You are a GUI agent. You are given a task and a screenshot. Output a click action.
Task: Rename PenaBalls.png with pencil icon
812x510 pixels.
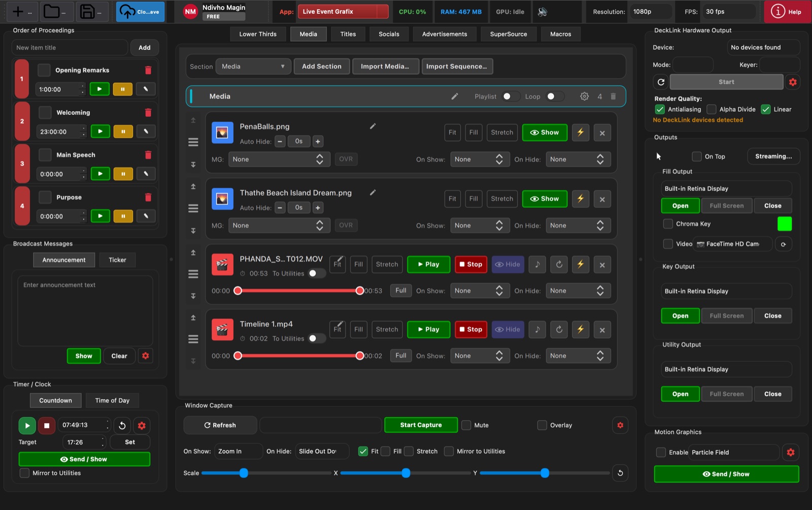pyautogui.click(x=373, y=126)
